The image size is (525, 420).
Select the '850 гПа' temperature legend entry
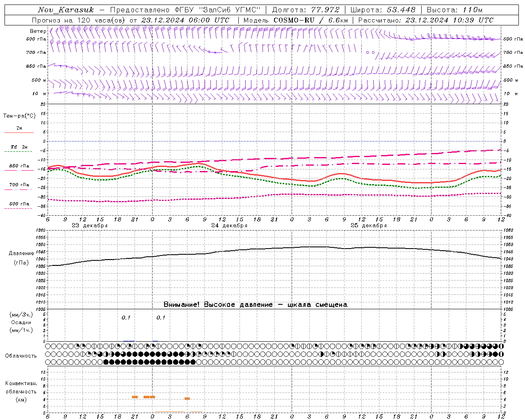coord(19,166)
